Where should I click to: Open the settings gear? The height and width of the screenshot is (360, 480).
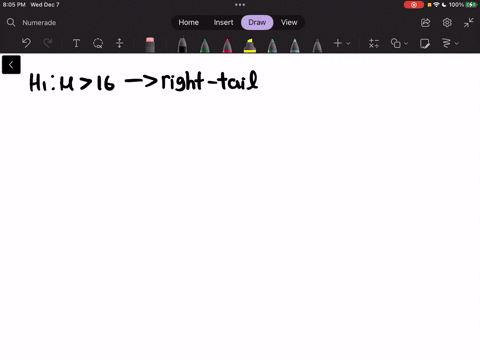447,23
